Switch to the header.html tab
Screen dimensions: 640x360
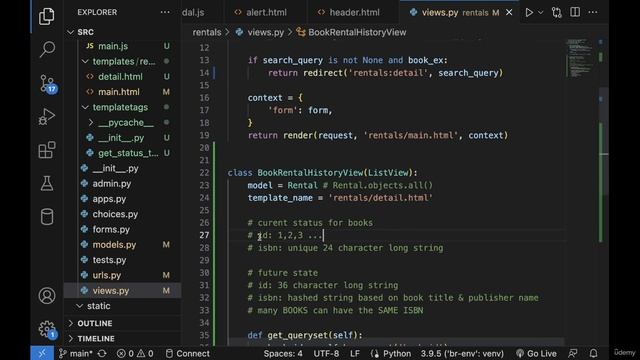click(x=349, y=13)
